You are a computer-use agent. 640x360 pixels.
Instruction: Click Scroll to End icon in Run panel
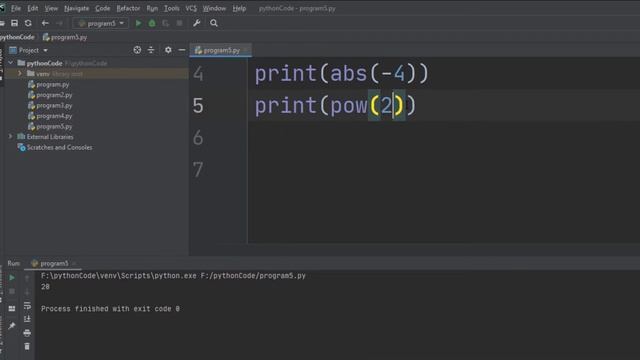coord(27,319)
